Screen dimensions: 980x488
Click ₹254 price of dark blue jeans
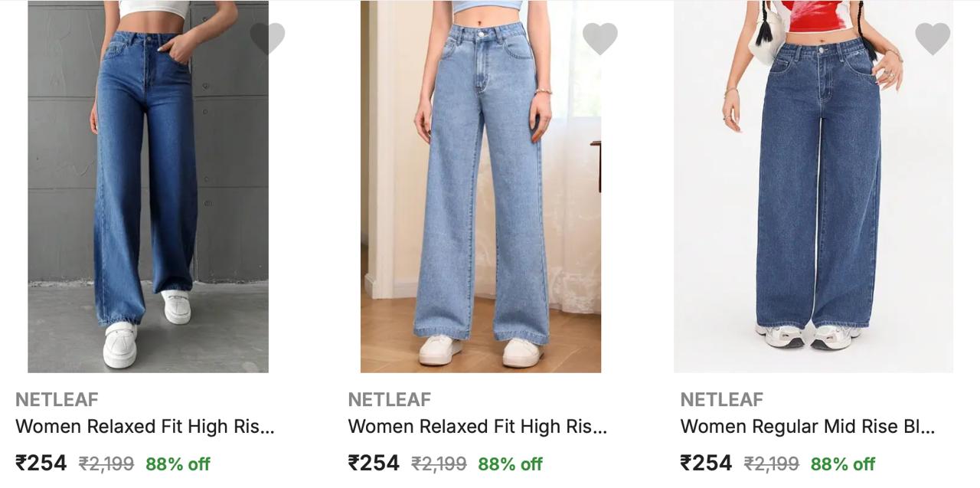[x=41, y=463]
